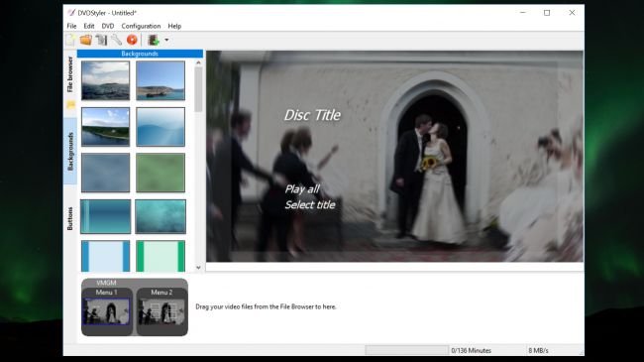The height and width of the screenshot is (362, 644).
Task: Minimize the DVDStyler window
Action: [523, 13]
